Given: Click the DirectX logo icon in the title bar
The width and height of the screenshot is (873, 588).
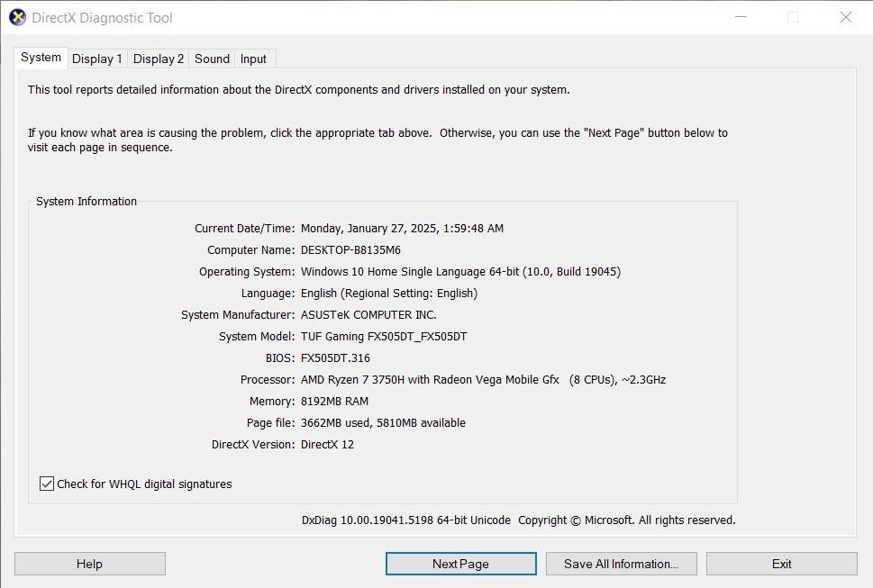Looking at the screenshot, I should pyautogui.click(x=17, y=16).
